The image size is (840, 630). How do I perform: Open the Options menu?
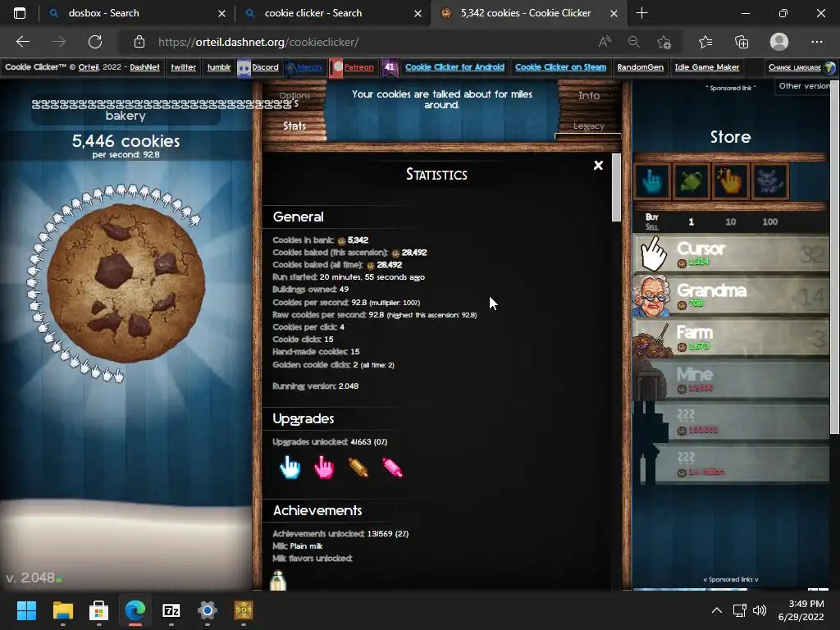(294, 95)
